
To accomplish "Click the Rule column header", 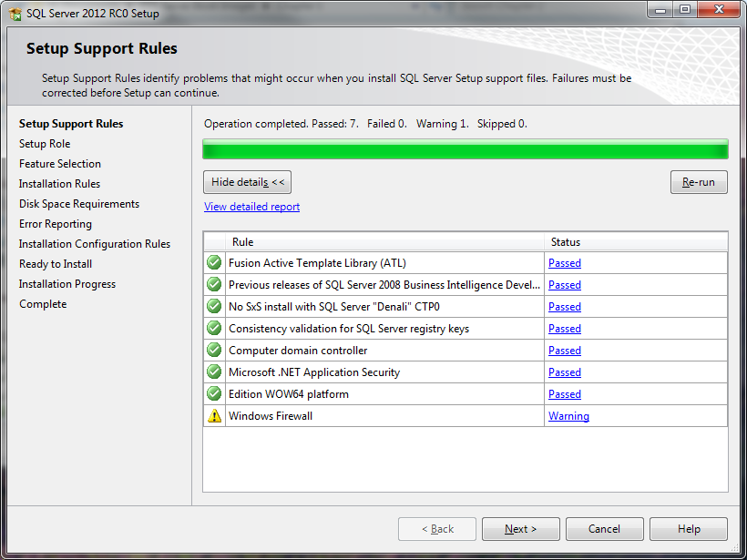I will click(x=385, y=242).
